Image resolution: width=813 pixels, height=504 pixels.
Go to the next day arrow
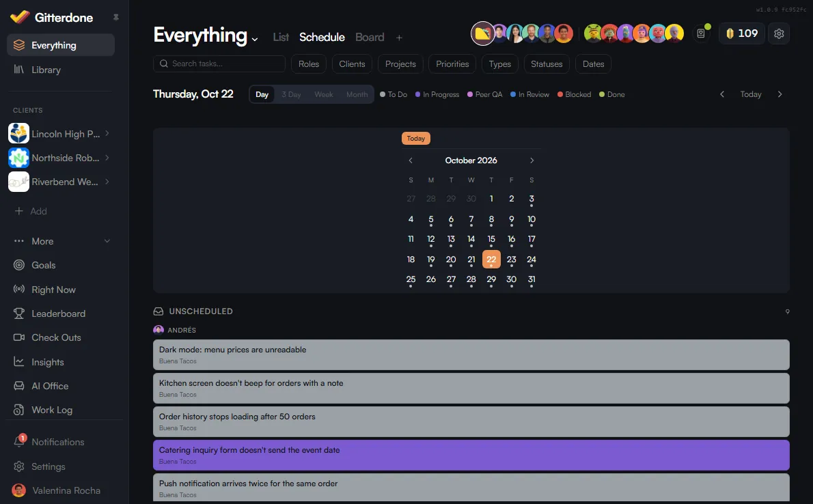coord(780,94)
